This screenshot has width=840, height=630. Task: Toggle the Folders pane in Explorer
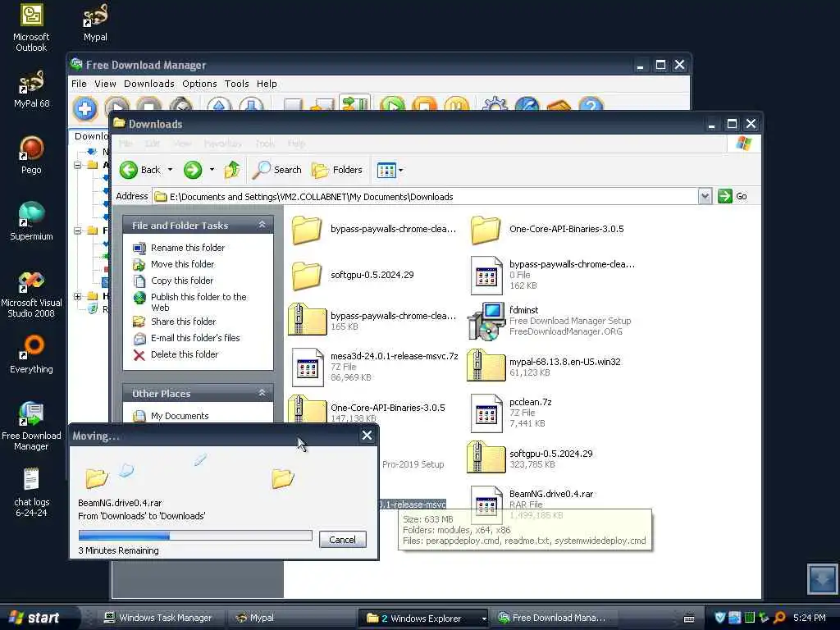click(337, 170)
